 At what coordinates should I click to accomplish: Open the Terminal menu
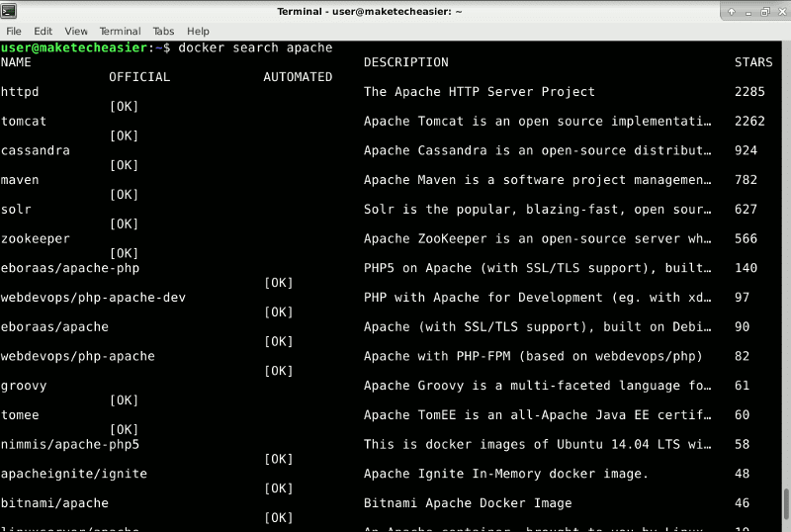[120, 32]
